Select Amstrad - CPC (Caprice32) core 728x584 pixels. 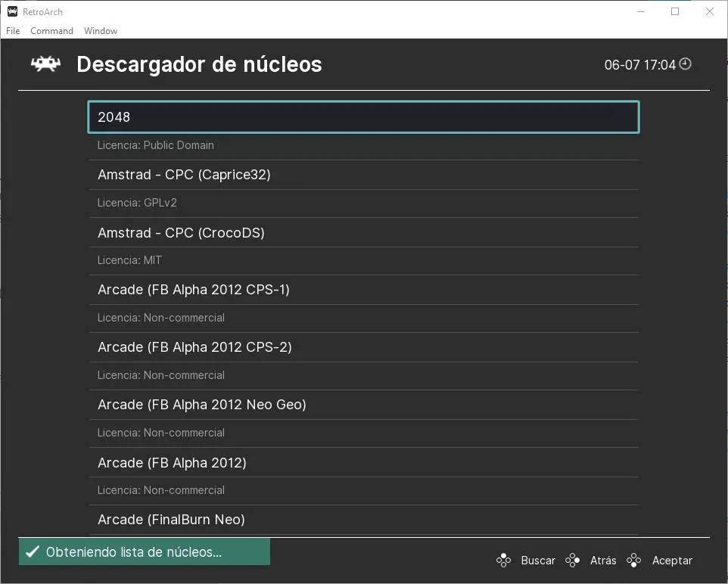pos(363,175)
